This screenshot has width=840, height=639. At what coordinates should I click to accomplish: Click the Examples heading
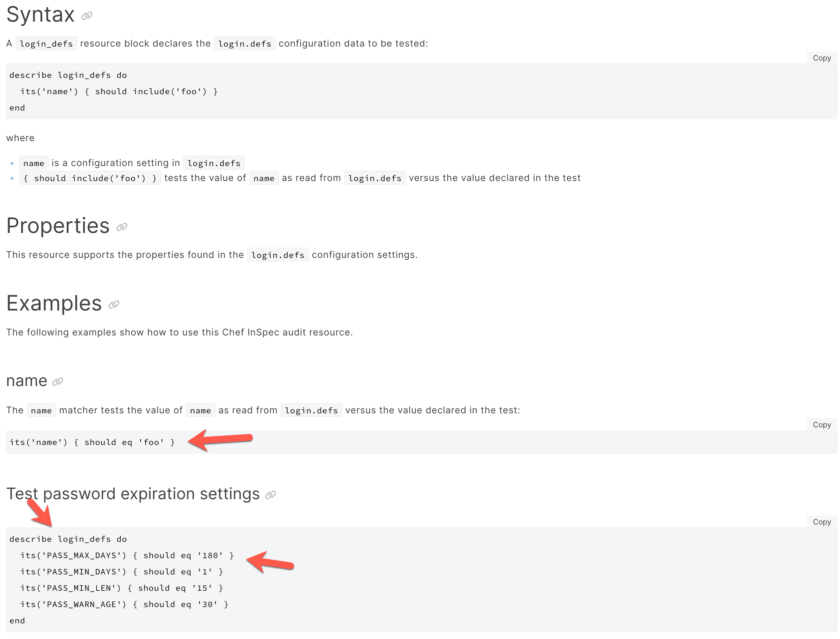click(54, 303)
